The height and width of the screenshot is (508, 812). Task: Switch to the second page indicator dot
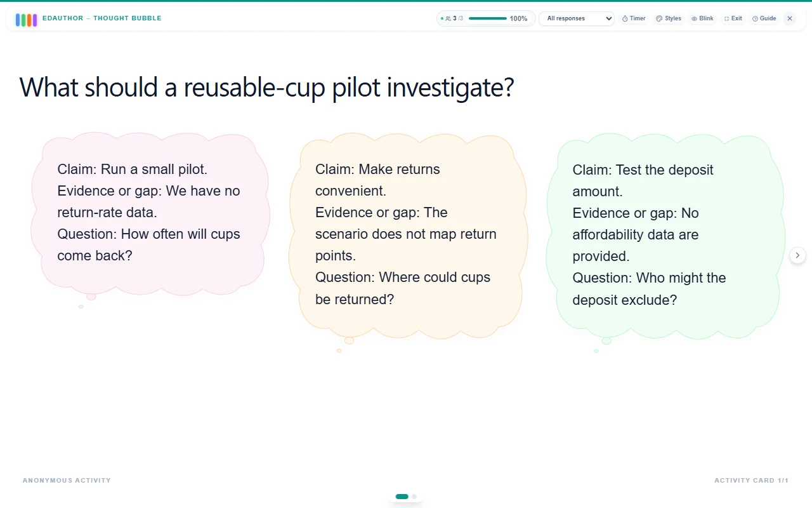(414, 497)
